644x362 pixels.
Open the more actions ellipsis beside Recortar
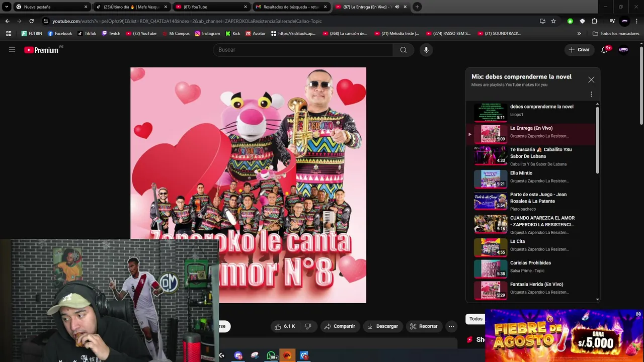click(x=451, y=326)
